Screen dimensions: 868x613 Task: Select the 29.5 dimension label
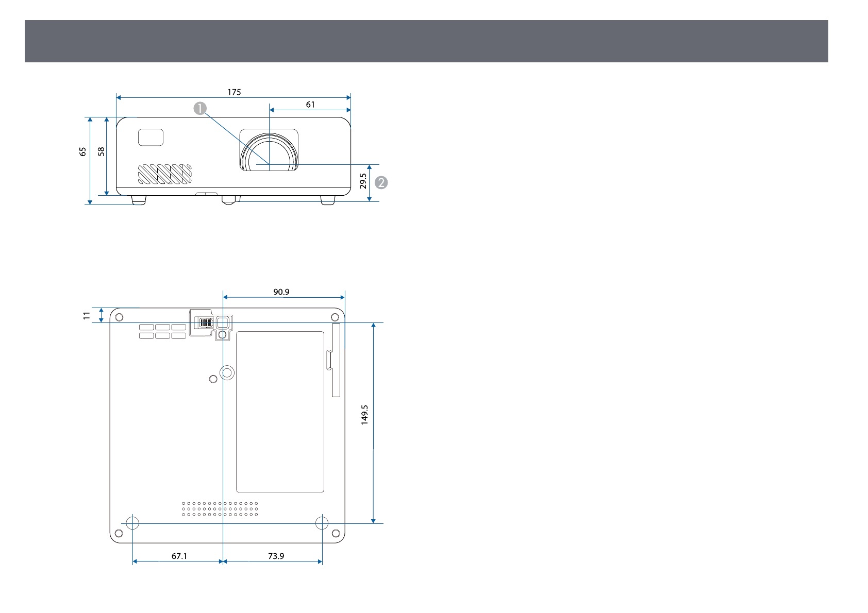pyautogui.click(x=363, y=181)
